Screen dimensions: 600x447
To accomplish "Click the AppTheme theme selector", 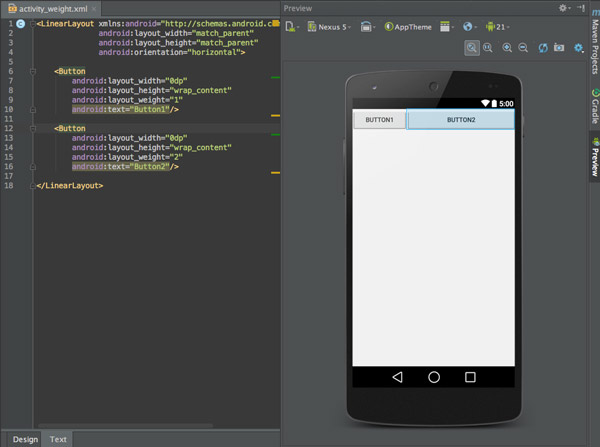I will click(x=408, y=27).
